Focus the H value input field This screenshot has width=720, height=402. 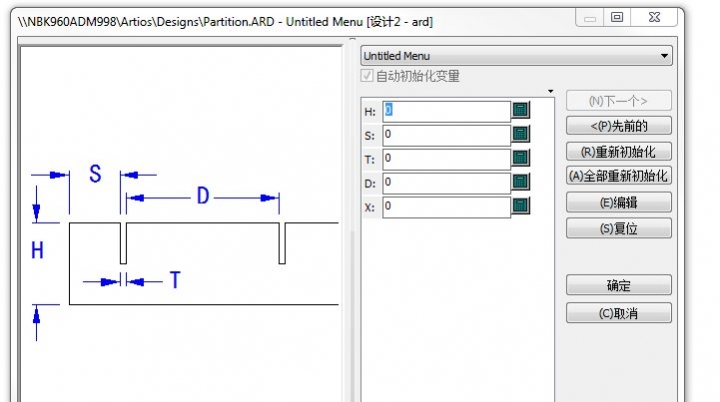point(446,110)
